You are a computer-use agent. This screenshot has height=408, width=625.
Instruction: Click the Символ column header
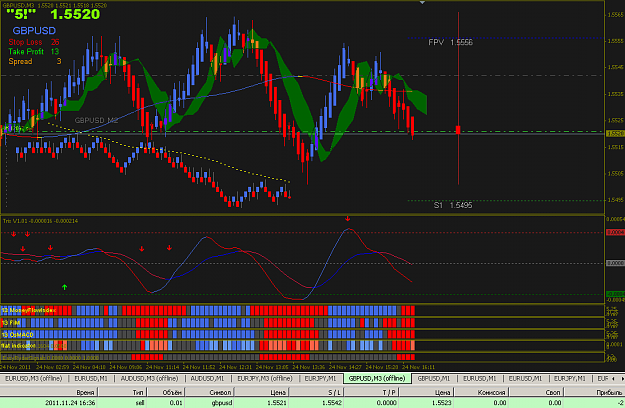[x=210, y=392]
